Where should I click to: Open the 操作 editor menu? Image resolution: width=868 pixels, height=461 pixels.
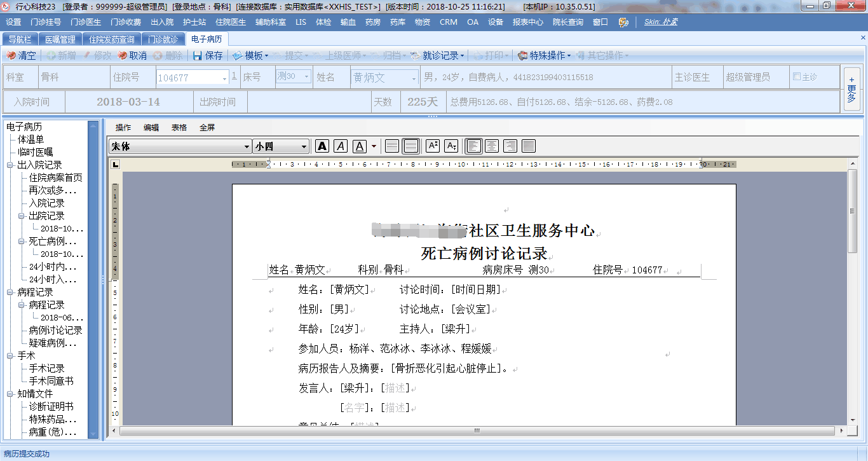(123, 127)
